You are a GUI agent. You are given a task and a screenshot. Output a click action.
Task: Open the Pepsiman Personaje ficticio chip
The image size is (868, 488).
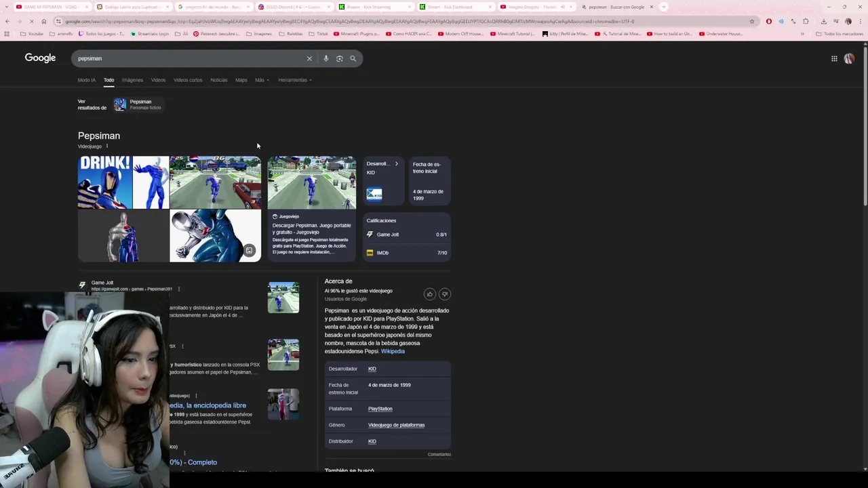tap(138, 104)
